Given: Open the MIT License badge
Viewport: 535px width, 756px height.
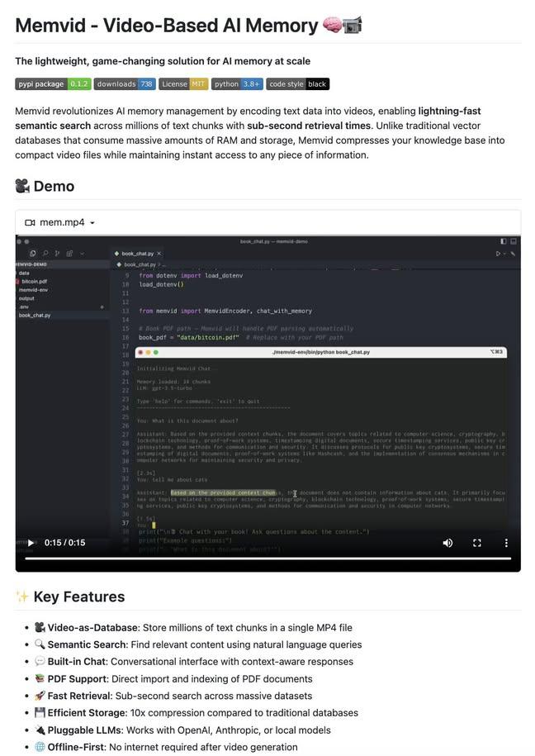Looking at the screenshot, I should pos(182,83).
